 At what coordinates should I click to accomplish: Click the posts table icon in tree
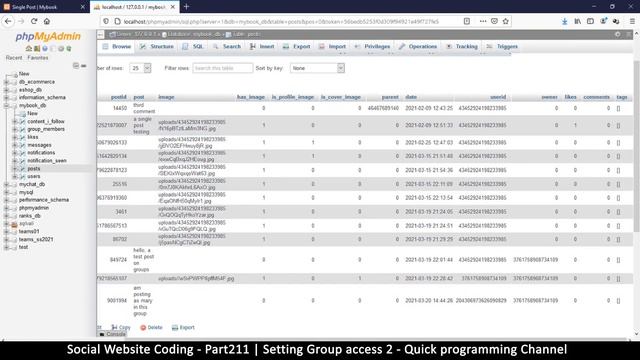(22, 169)
